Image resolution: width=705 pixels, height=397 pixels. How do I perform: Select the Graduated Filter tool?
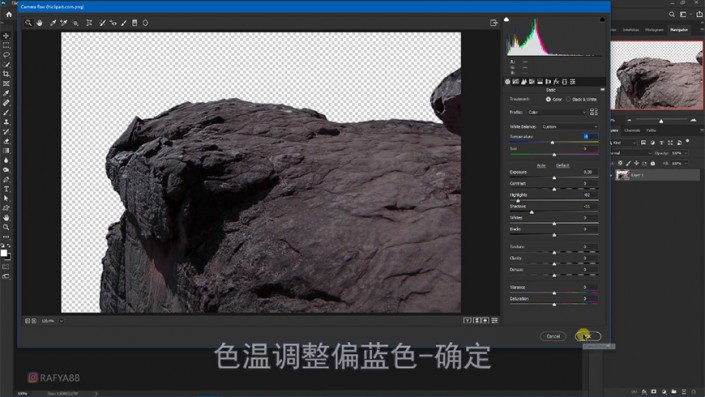point(134,23)
